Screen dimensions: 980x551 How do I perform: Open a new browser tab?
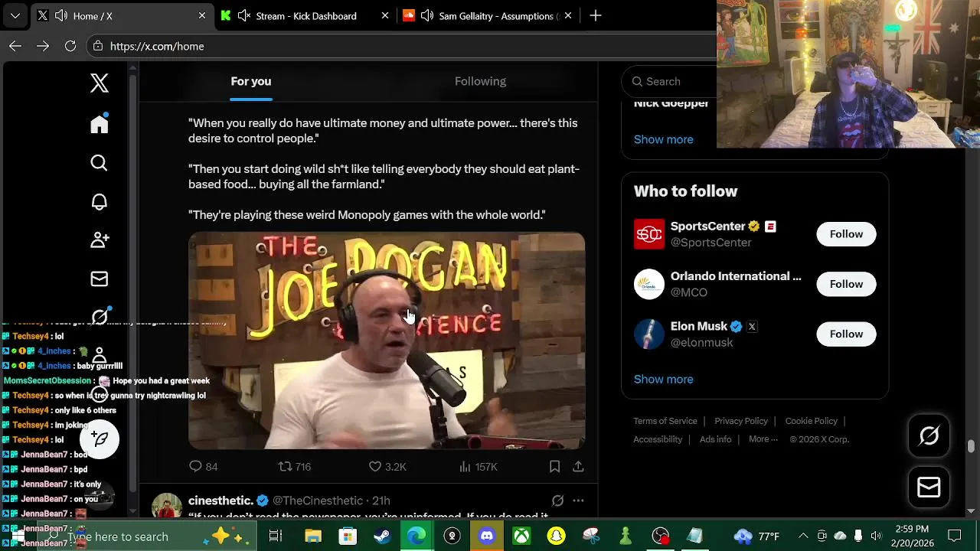click(x=596, y=15)
